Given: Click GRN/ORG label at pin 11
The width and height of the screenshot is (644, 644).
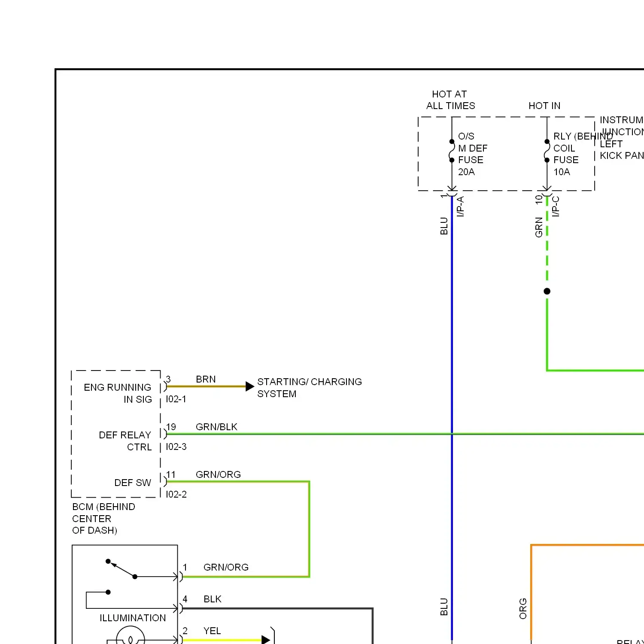Looking at the screenshot, I should click(218, 475).
